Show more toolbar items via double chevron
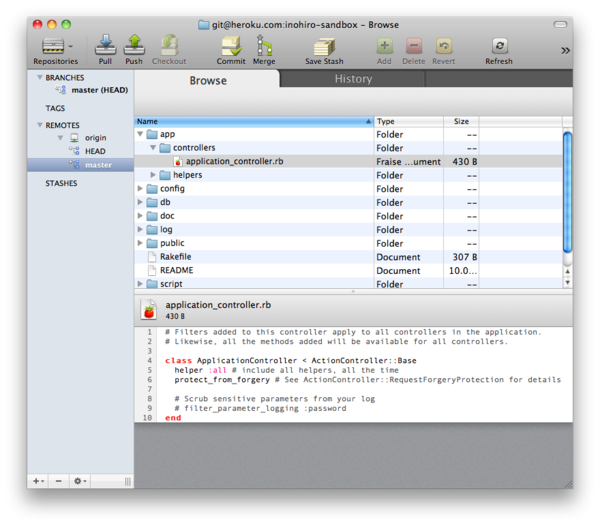The width and height of the screenshot is (600, 526). coord(565,50)
